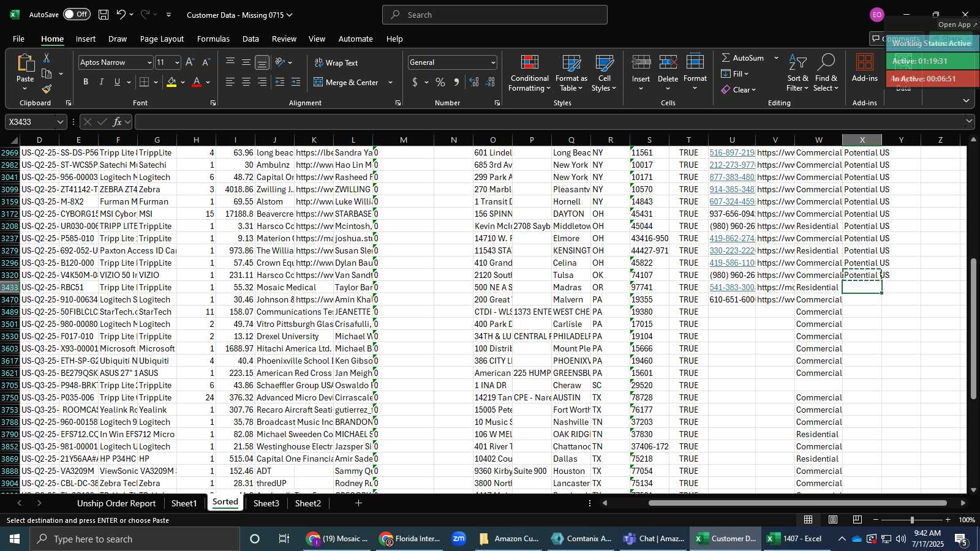
Task: Click Delete cells icon
Action: (668, 62)
